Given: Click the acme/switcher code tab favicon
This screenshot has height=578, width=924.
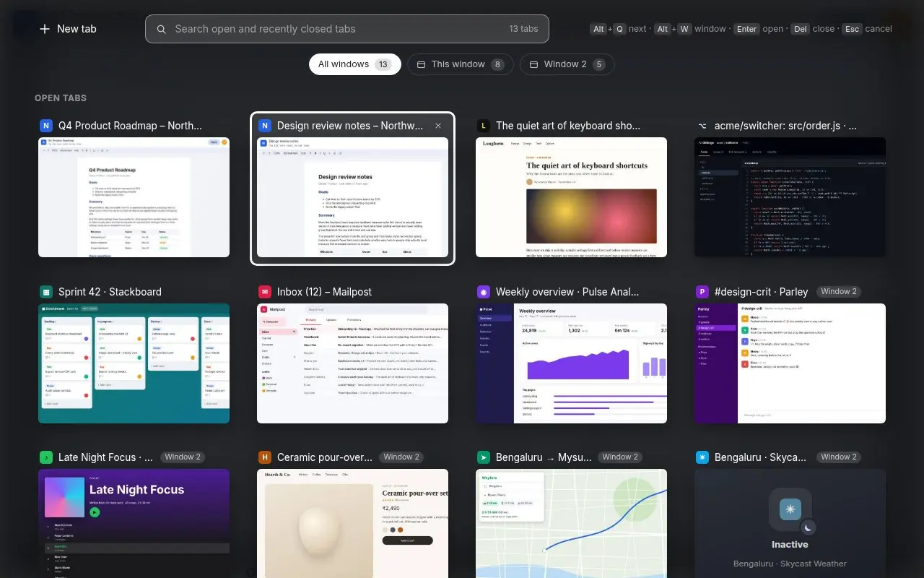Looking at the screenshot, I should [x=702, y=126].
